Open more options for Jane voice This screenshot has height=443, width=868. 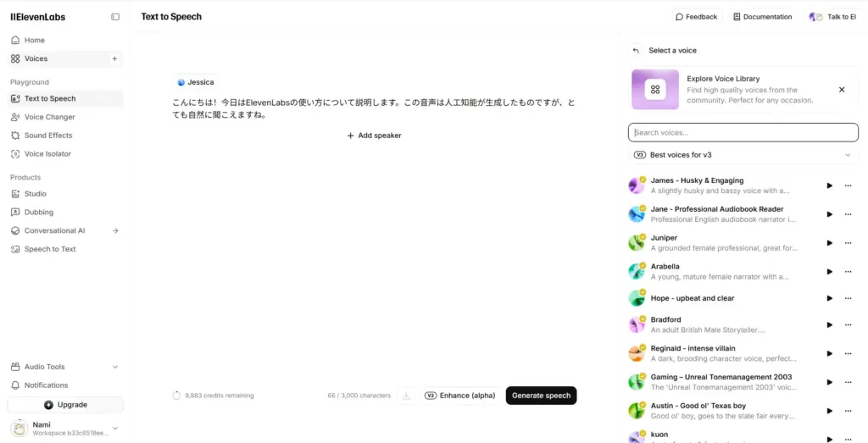click(848, 214)
